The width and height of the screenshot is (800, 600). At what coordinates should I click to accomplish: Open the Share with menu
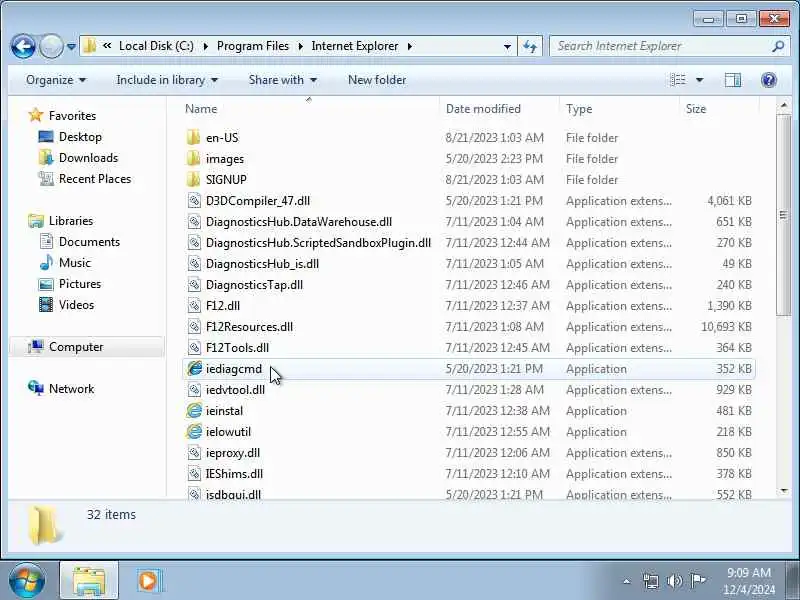(x=283, y=80)
